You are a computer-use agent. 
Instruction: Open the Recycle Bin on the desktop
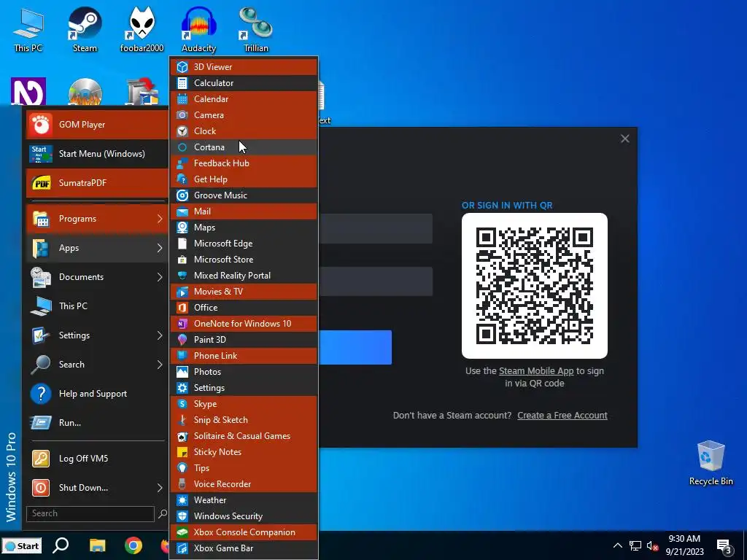tap(711, 462)
